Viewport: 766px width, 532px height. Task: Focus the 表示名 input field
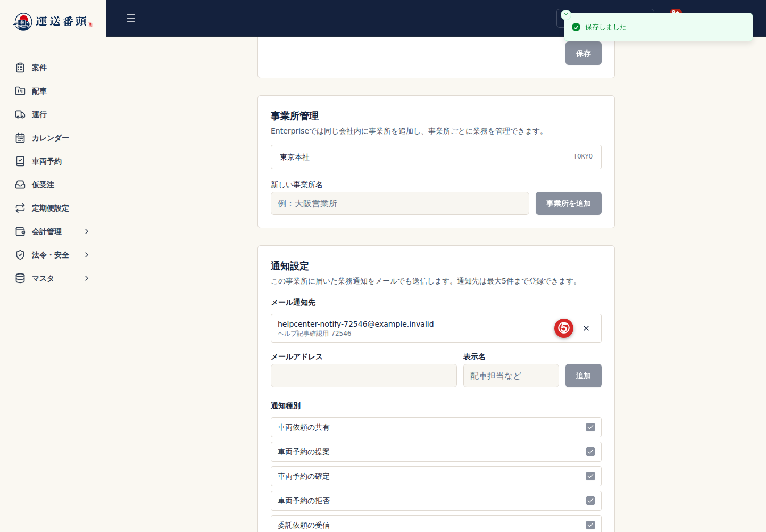pyautogui.click(x=511, y=376)
